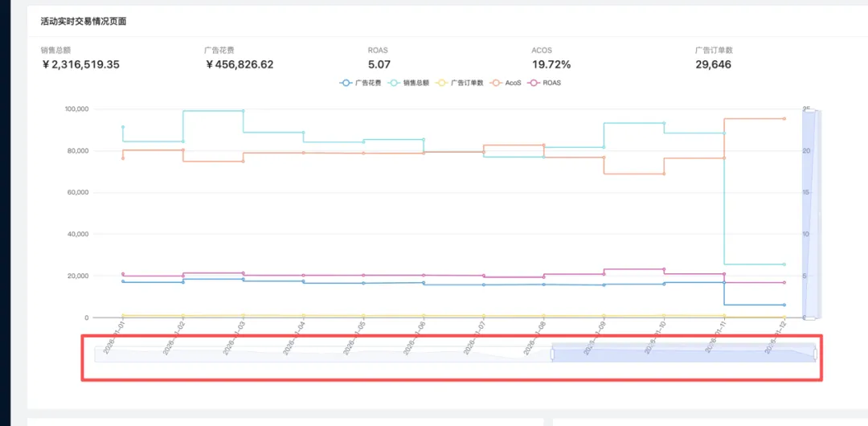The width and height of the screenshot is (868, 426).
Task: Click the AcoS data point at 2026-01-12
Action: (x=784, y=119)
